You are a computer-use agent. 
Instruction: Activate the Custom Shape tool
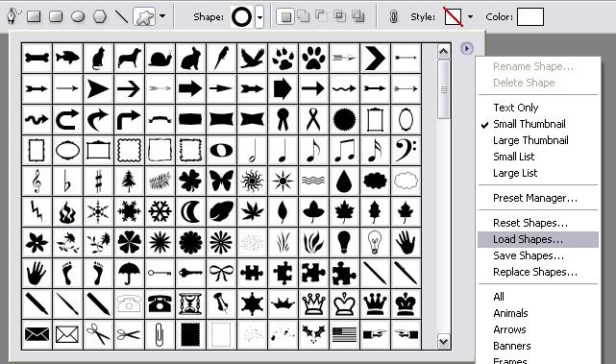(144, 17)
